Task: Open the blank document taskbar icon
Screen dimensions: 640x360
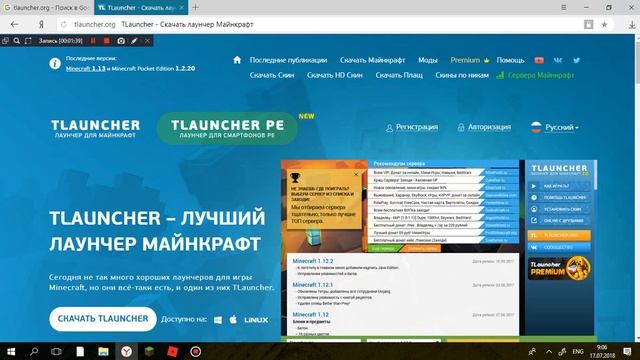Action: pos(80,351)
